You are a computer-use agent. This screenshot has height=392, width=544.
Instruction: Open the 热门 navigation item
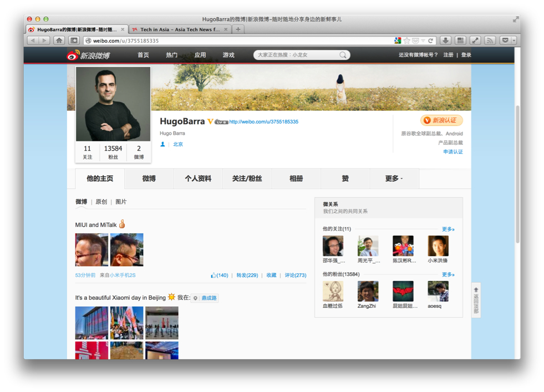tap(172, 55)
